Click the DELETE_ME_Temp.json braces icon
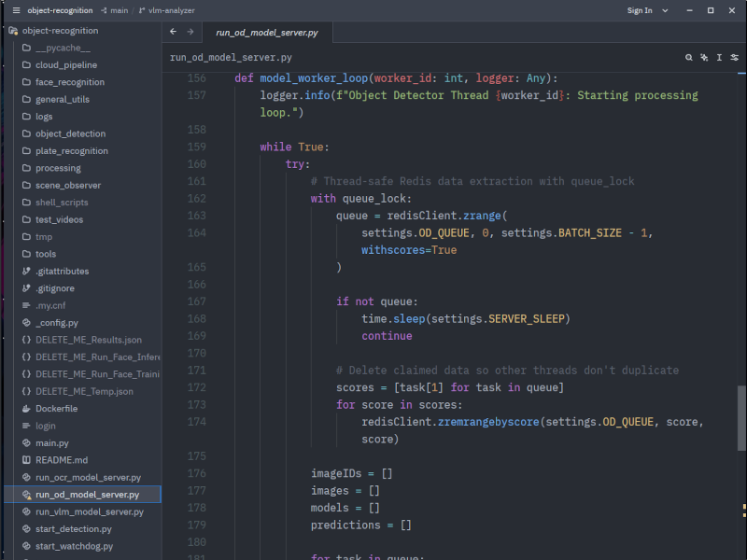Screen dimensions: 747x560 tap(27, 391)
